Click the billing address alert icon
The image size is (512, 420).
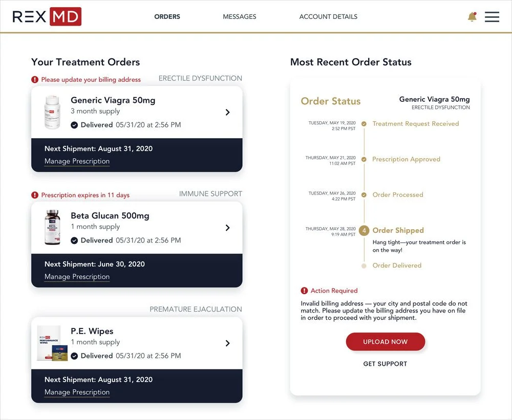[x=35, y=79]
